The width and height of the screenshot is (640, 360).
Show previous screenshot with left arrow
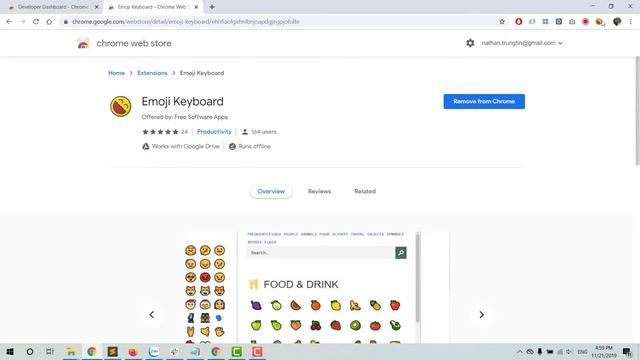[x=152, y=315]
